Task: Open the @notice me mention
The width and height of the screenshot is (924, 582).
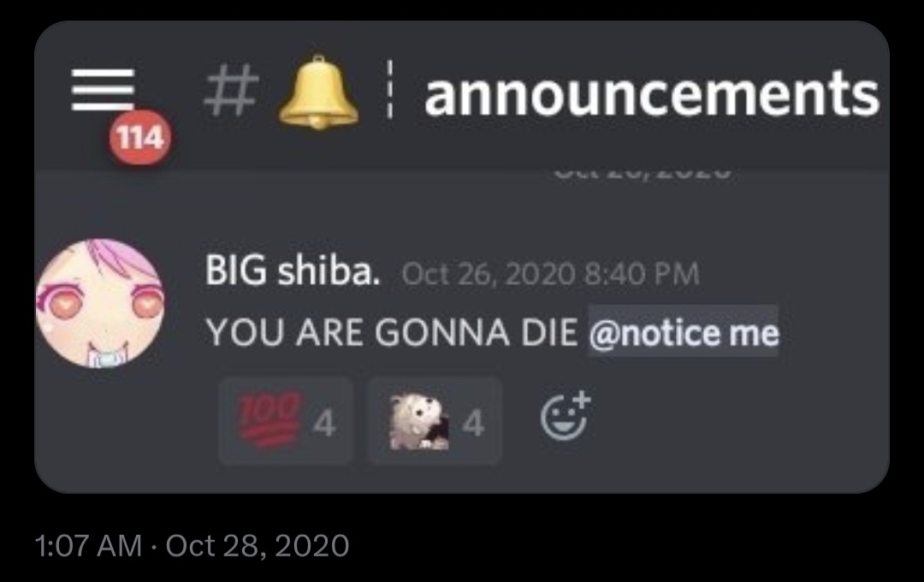Action: coord(684,332)
